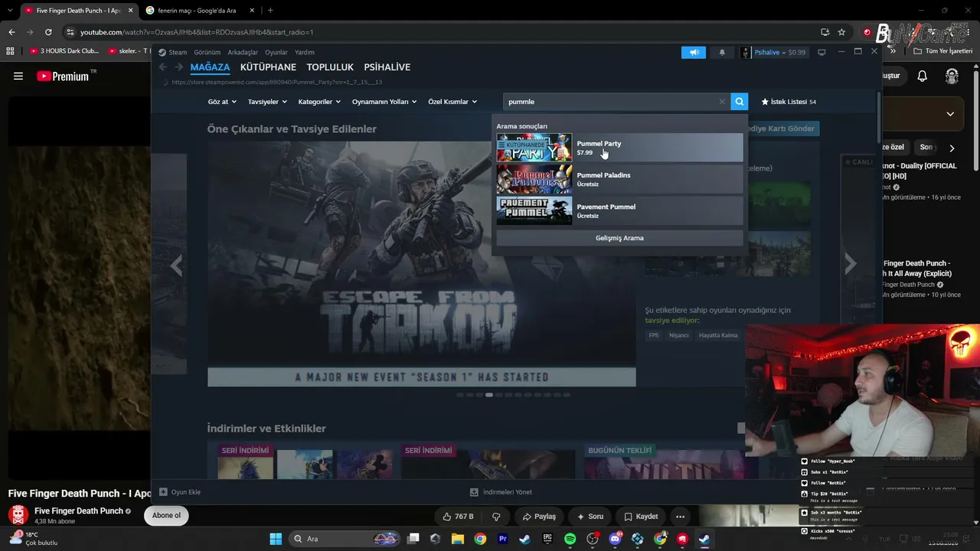
Task: Switch to the fenerin maçı Google tab
Action: tap(198, 11)
